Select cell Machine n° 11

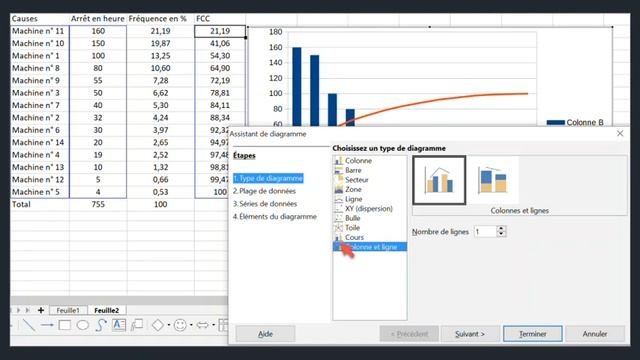pyautogui.click(x=40, y=31)
